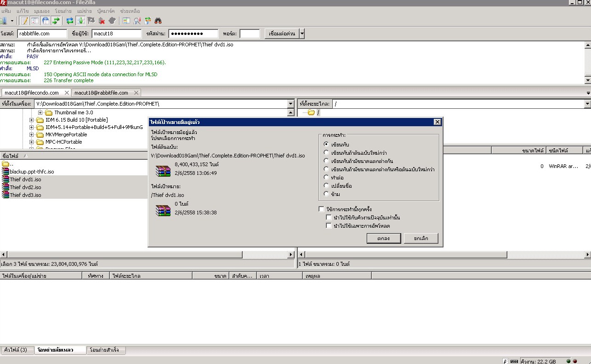
Task: Open the Site Manager dropdown arrow
Action: (12, 21)
